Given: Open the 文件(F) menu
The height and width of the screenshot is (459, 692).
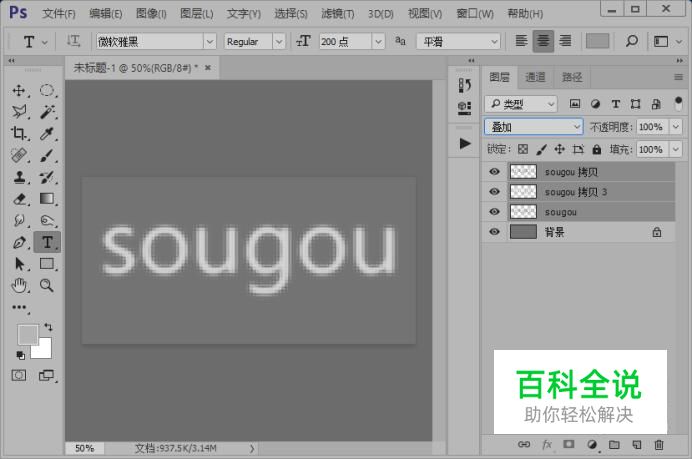Looking at the screenshot, I should tap(59, 14).
